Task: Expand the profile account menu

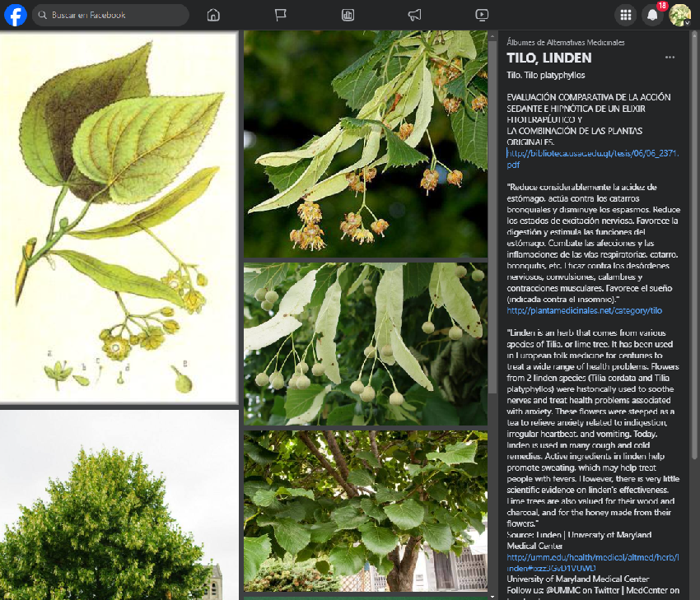Action: pos(679,15)
